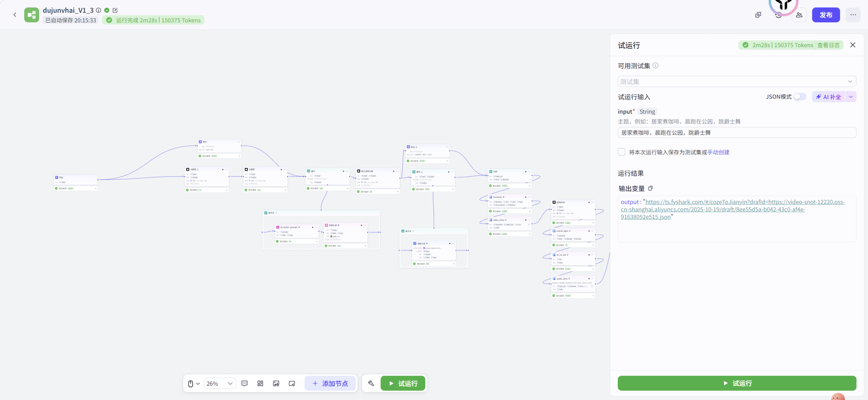Screen dimensions: 868x400
Task: Expand the AI 补全 dropdown arrow
Action: click(x=851, y=97)
